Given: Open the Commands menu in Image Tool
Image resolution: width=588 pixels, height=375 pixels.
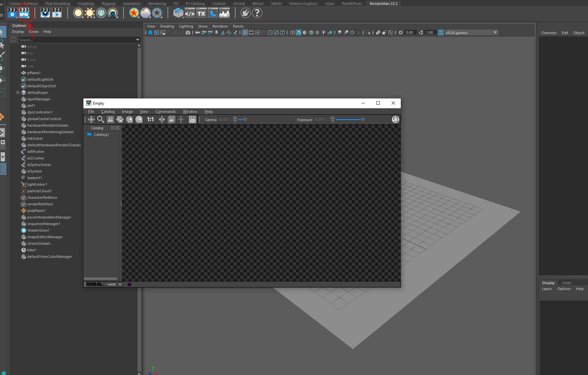Looking at the screenshot, I should coord(165,112).
